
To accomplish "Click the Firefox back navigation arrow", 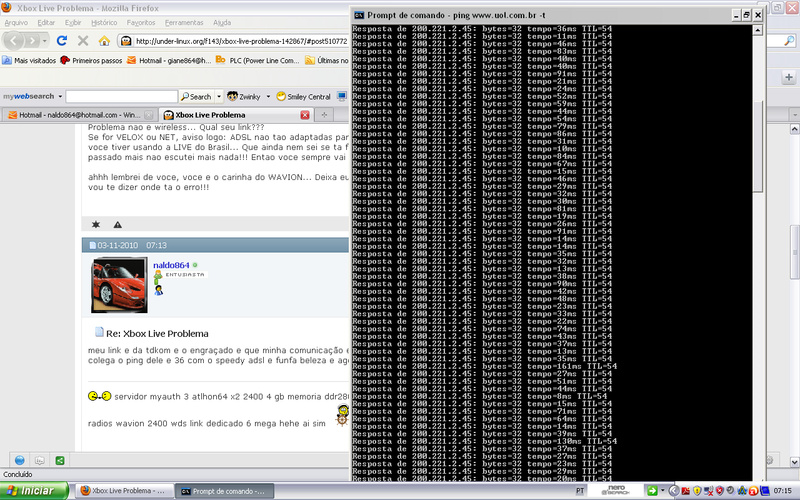I will (x=14, y=40).
